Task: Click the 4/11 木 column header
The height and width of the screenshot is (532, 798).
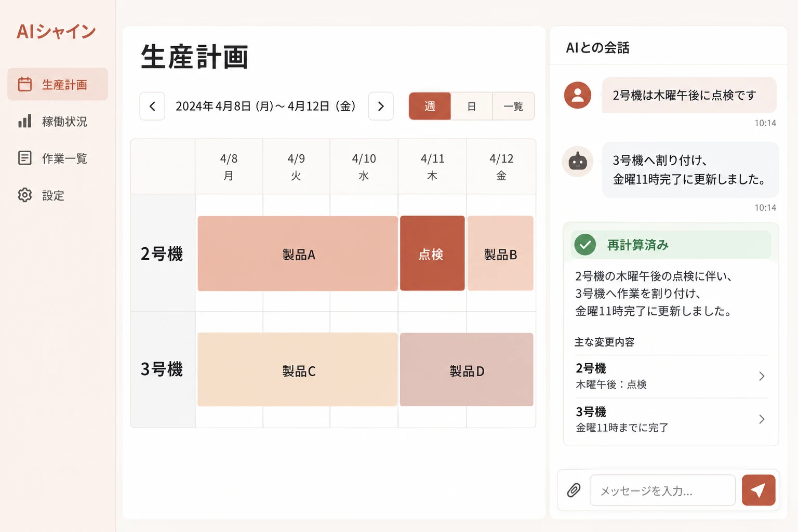Action: tap(432, 167)
